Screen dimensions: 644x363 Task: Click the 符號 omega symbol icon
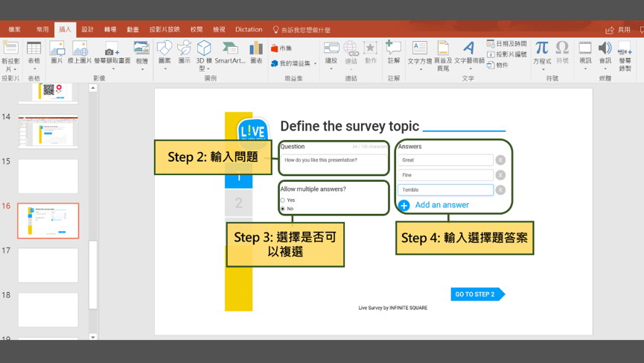click(562, 48)
